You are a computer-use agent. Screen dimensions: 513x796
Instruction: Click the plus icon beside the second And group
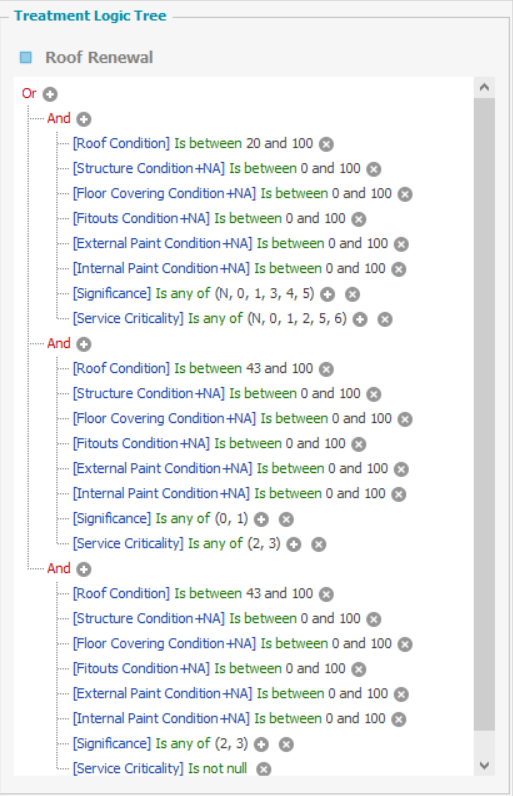[x=84, y=344]
